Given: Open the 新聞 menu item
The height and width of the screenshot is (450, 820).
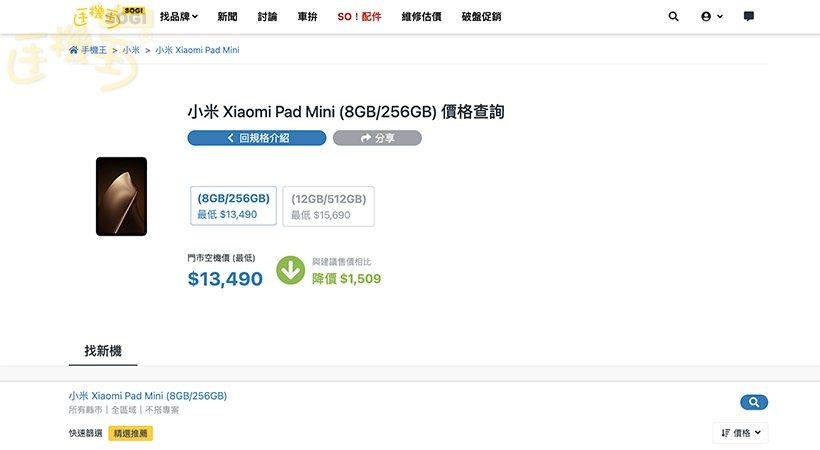Looking at the screenshot, I should click(228, 17).
